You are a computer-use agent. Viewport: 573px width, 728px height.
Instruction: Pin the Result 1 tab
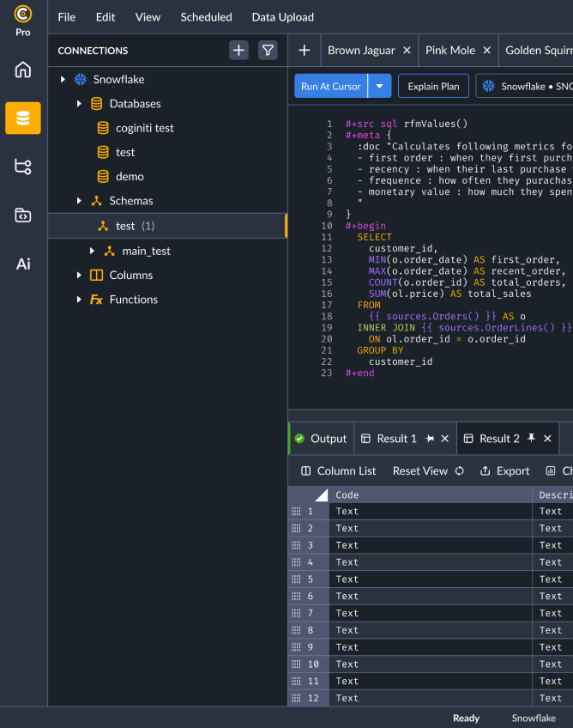click(x=430, y=439)
